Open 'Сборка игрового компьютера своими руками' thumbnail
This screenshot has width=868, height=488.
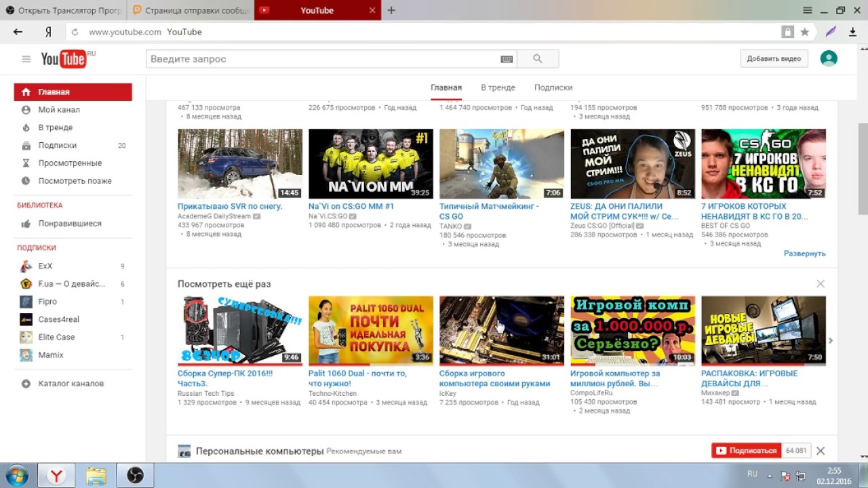[x=502, y=331]
